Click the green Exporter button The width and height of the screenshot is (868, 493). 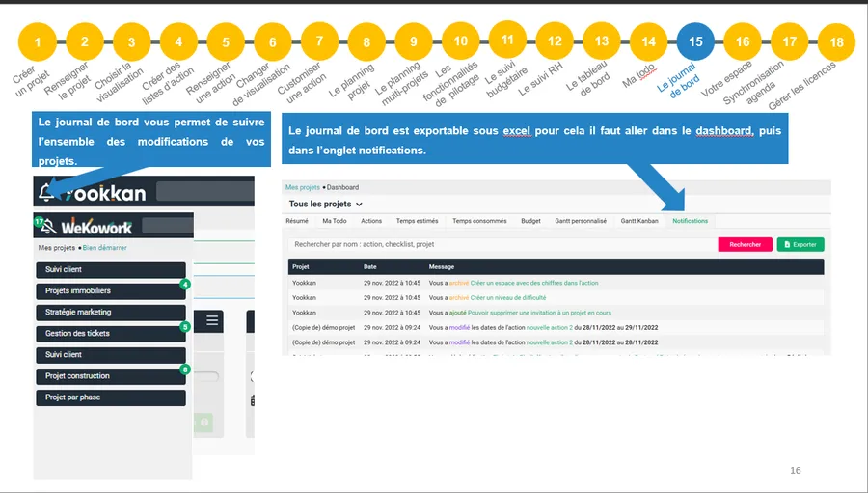(x=800, y=244)
